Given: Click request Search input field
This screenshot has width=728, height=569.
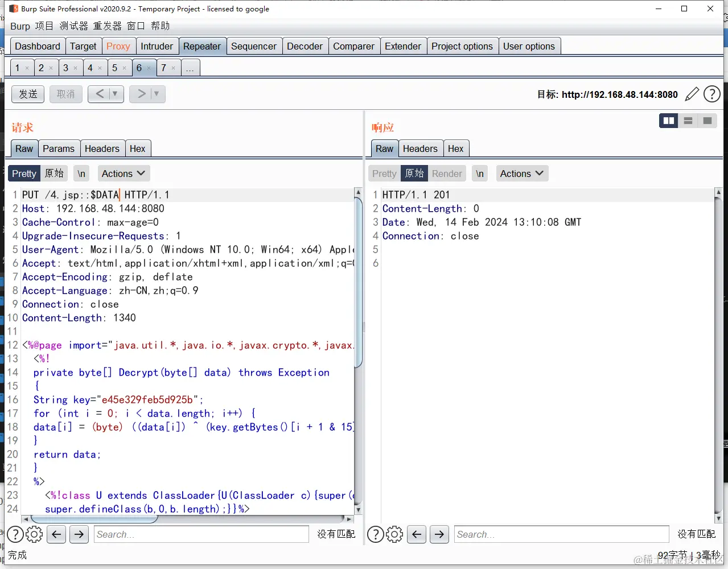Looking at the screenshot, I should 201,534.
